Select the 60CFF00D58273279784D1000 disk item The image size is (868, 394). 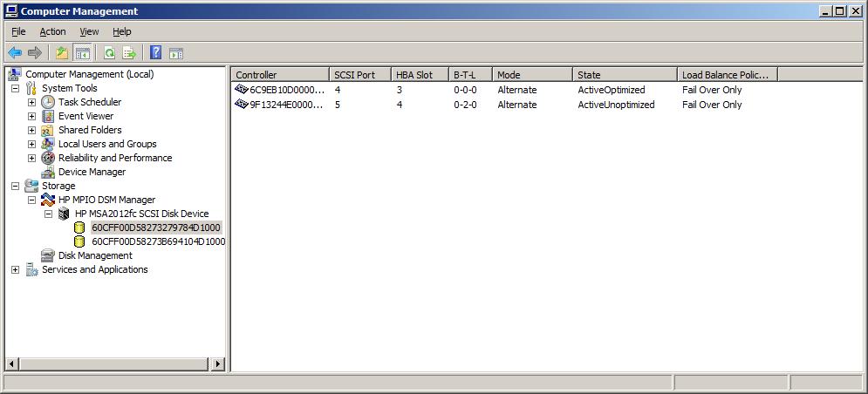[156, 228]
